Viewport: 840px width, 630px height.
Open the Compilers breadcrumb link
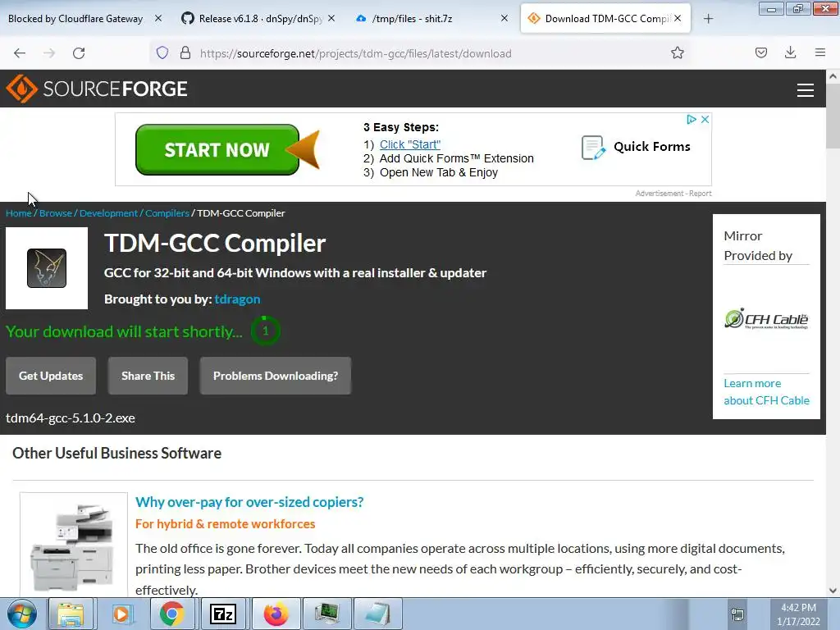pos(167,213)
